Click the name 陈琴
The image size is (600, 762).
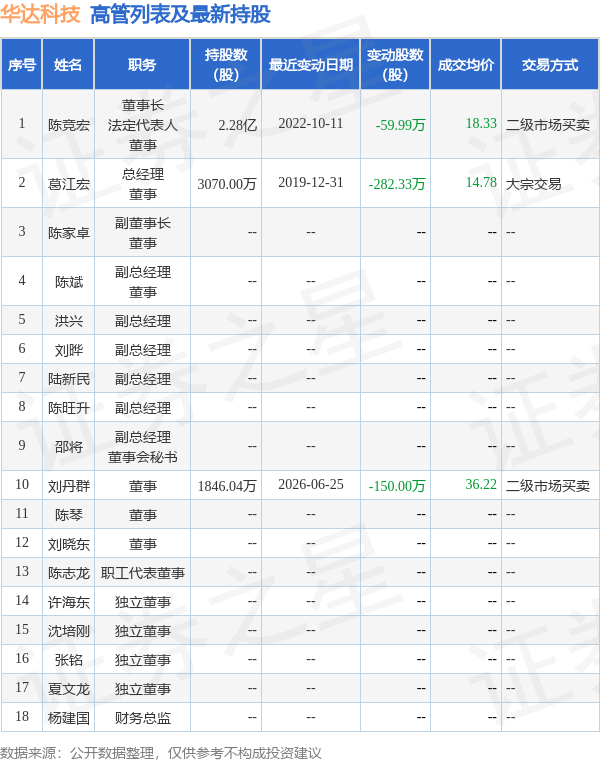(69, 515)
